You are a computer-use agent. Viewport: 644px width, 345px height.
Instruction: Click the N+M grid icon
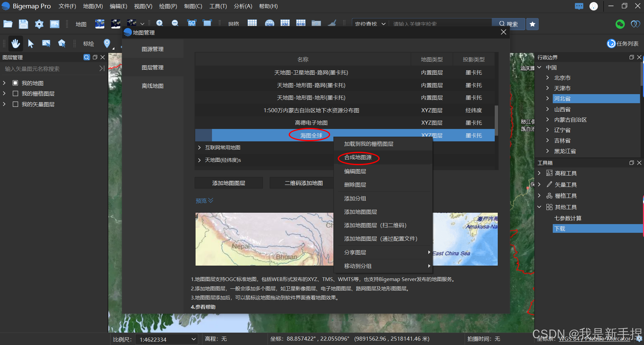(x=301, y=23)
